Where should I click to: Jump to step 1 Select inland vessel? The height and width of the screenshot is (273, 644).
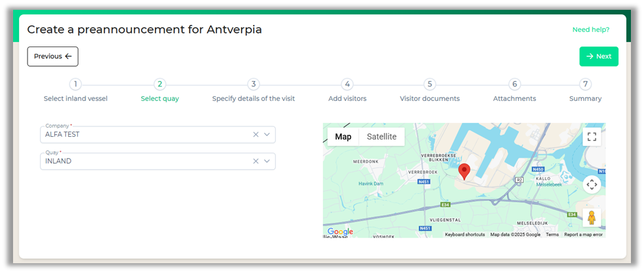click(x=76, y=84)
